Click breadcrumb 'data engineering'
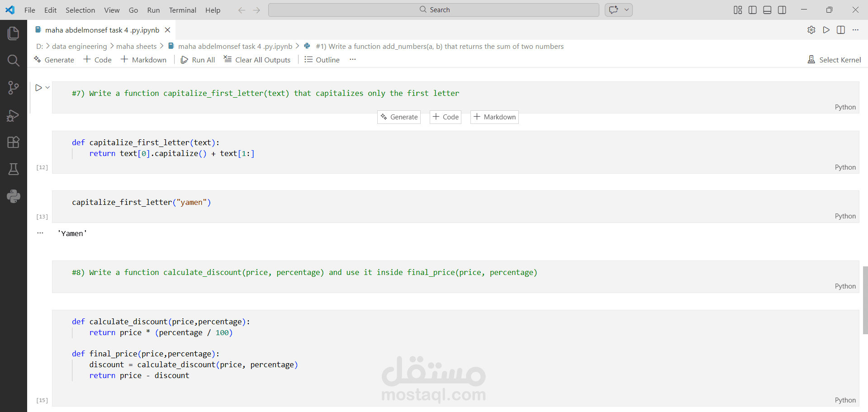 pos(80,46)
